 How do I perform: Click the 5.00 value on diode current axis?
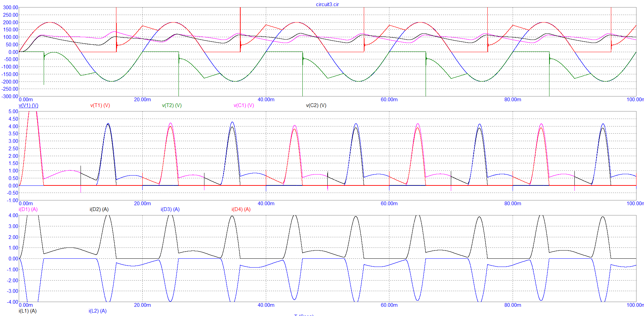click(x=13, y=111)
